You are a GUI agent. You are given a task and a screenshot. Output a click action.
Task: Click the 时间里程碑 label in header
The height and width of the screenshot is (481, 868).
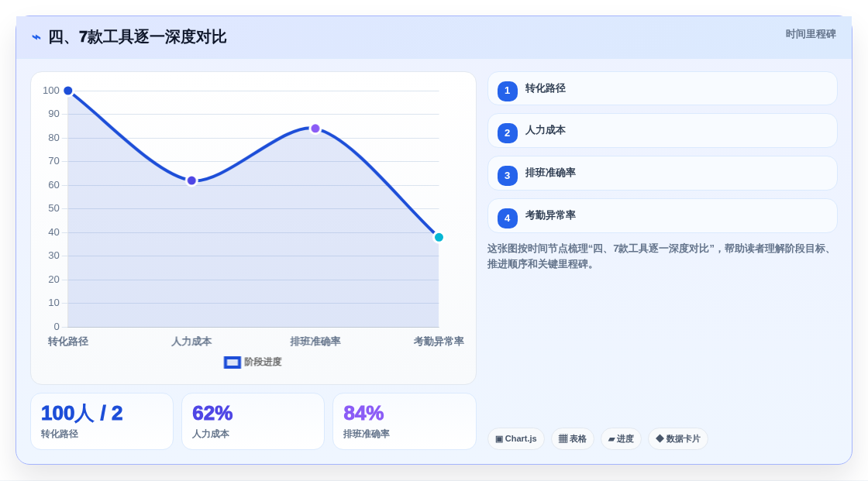(811, 34)
